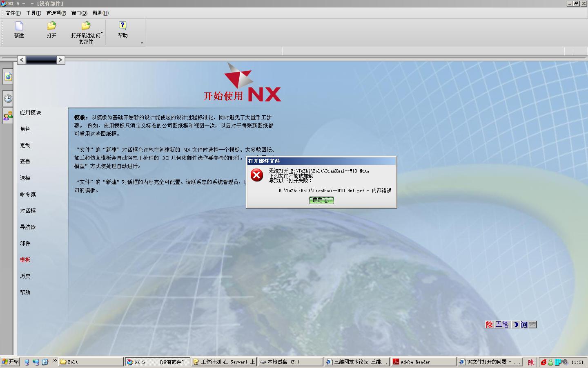The image size is (588, 368).
Task: Click the network computers quick launch icon
Action: point(36,362)
